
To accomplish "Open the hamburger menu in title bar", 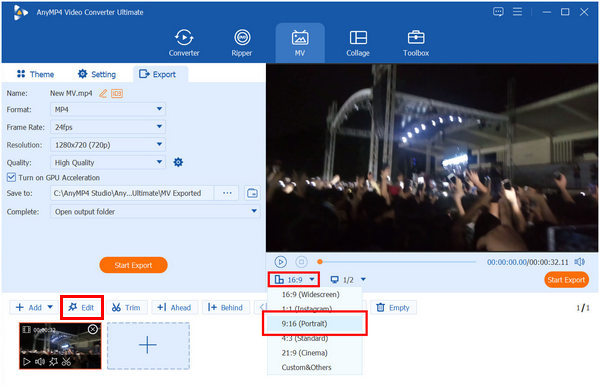I will click(517, 12).
